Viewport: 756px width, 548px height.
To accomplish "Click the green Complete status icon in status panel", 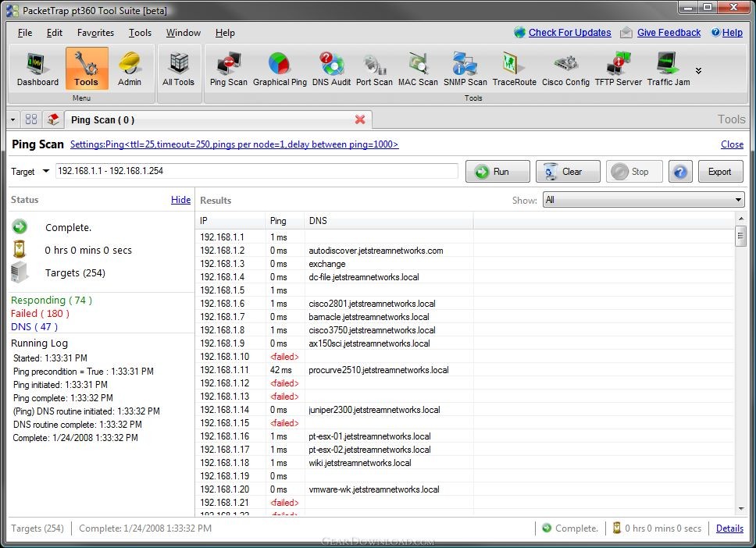I will (20, 226).
